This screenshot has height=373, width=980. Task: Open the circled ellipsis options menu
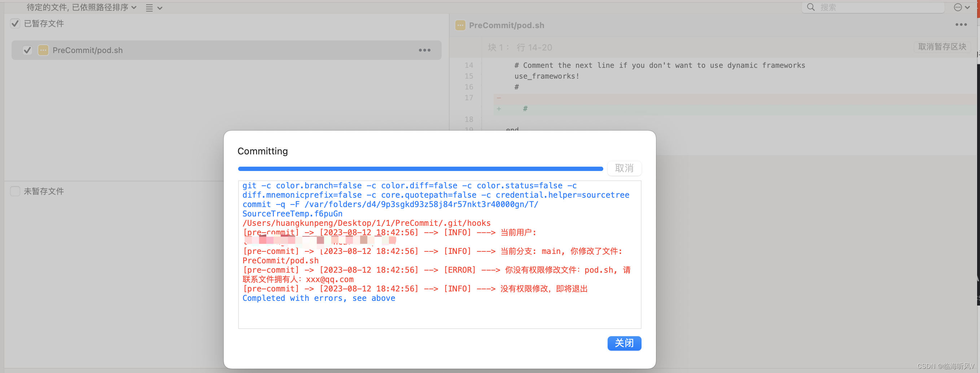coord(961,7)
